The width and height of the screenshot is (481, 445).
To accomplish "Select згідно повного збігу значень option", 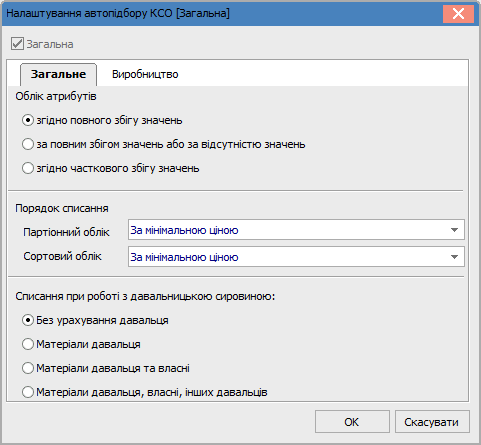I will pyautogui.click(x=28, y=120).
